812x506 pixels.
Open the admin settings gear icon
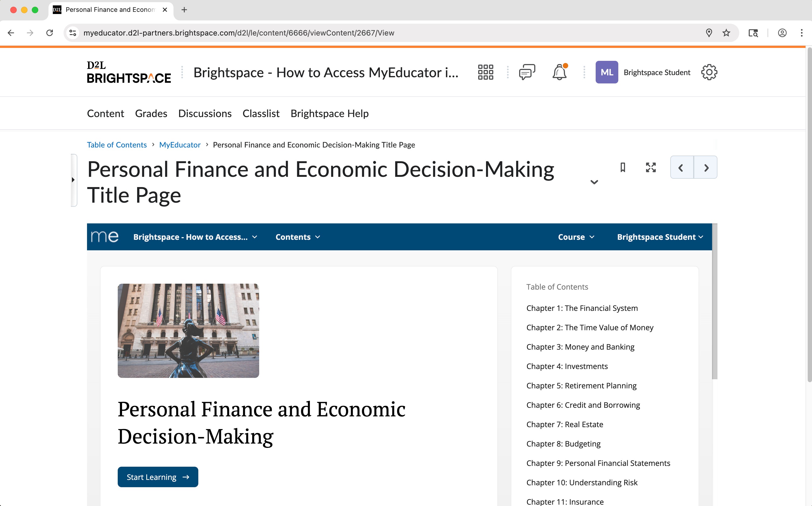(x=709, y=72)
